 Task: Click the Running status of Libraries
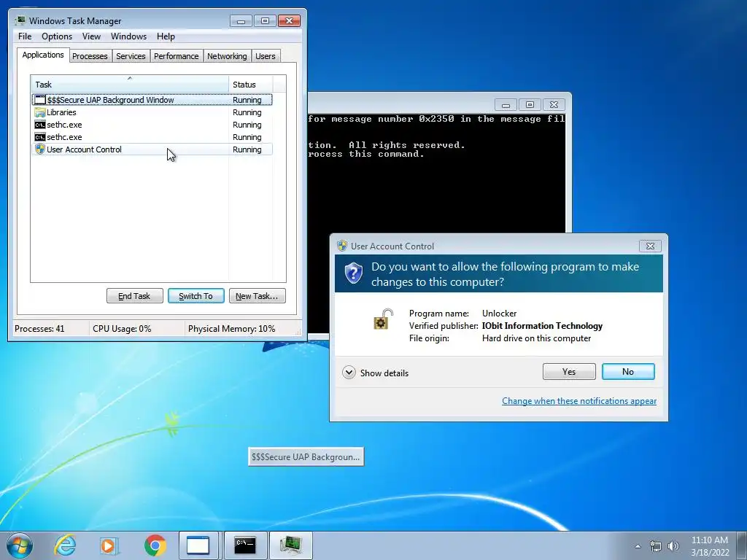pyautogui.click(x=247, y=112)
